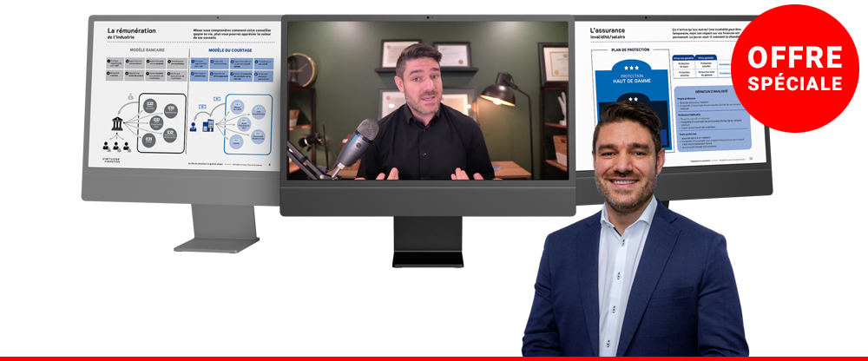Click the blue office building icon
The height and width of the screenshot is (361, 868).
(209, 126)
